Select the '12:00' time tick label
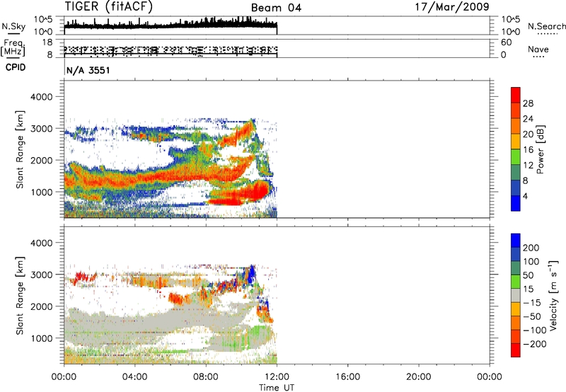 click(277, 377)
